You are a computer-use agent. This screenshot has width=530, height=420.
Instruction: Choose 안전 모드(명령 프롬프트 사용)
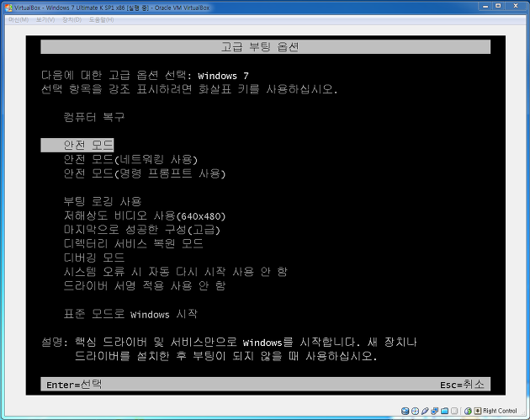click(x=145, y=173)
